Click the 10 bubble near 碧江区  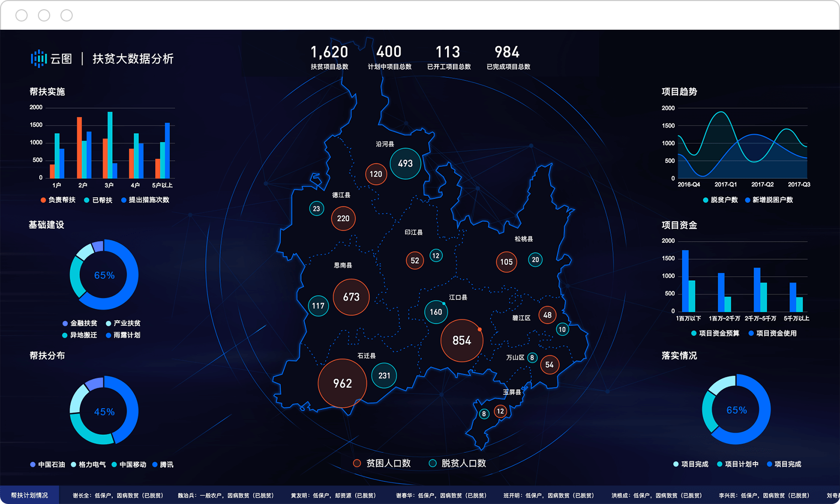(x=562, y=329)
